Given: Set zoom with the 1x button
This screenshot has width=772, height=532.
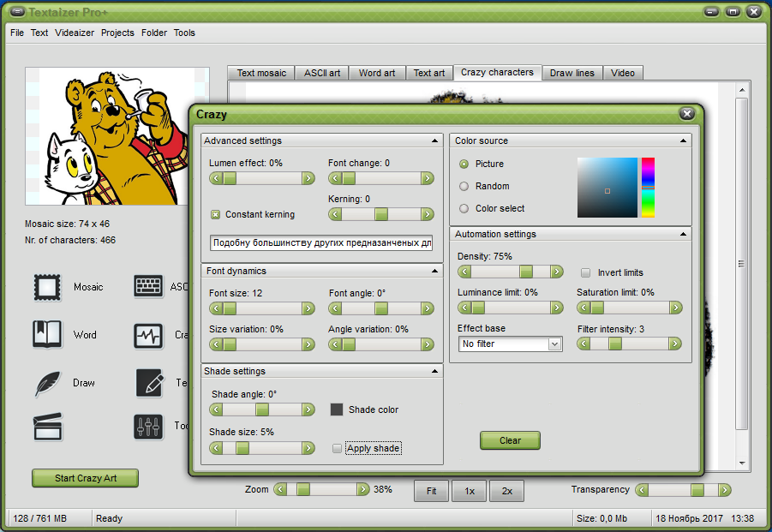Looking at the screenshot, I should pyautogui.click(x=470, y=491).
